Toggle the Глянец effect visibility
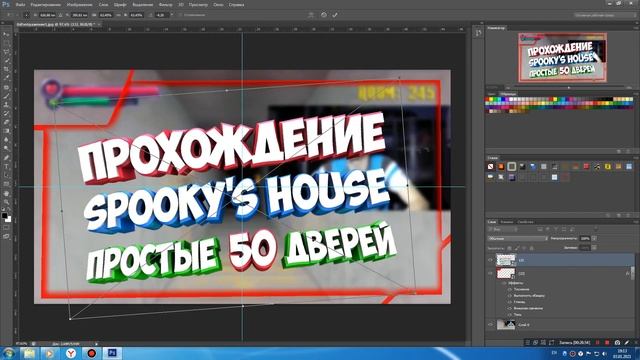The width and height of the screenshot is (640, 360). tap(510, 302)
